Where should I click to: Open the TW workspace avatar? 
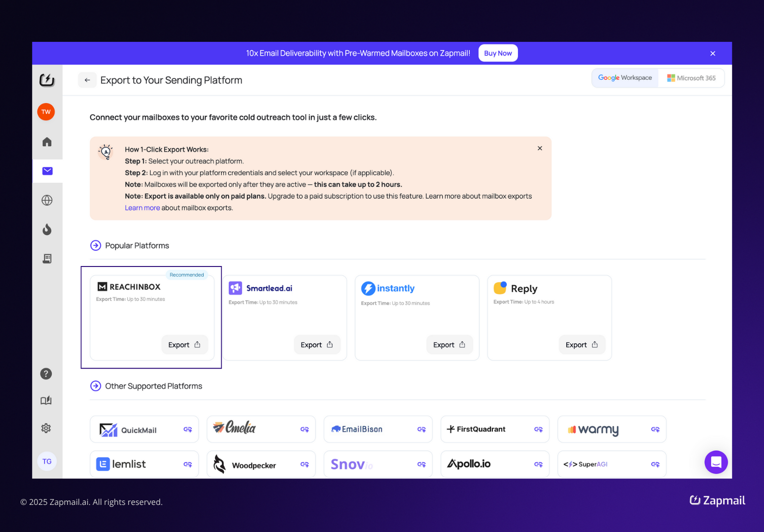coord(46,112)
